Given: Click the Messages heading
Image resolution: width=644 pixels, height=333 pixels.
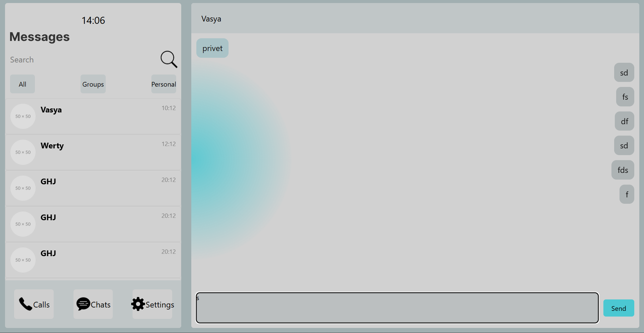Looking at the screenshot, I should tap(40, 37).
